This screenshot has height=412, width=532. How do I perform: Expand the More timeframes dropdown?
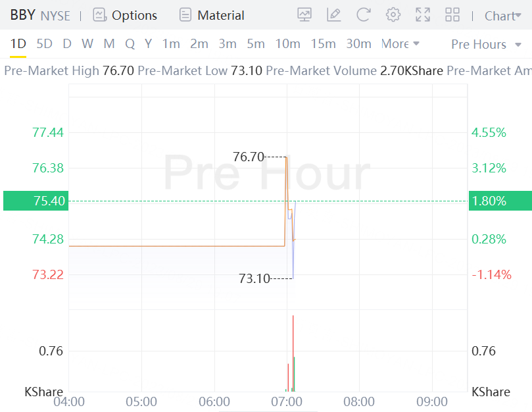click(x=400, y=44)
